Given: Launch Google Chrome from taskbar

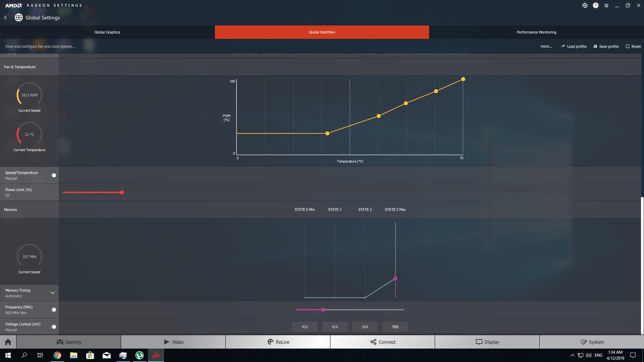Looking at the screenshot, I should tap(57, 355).
